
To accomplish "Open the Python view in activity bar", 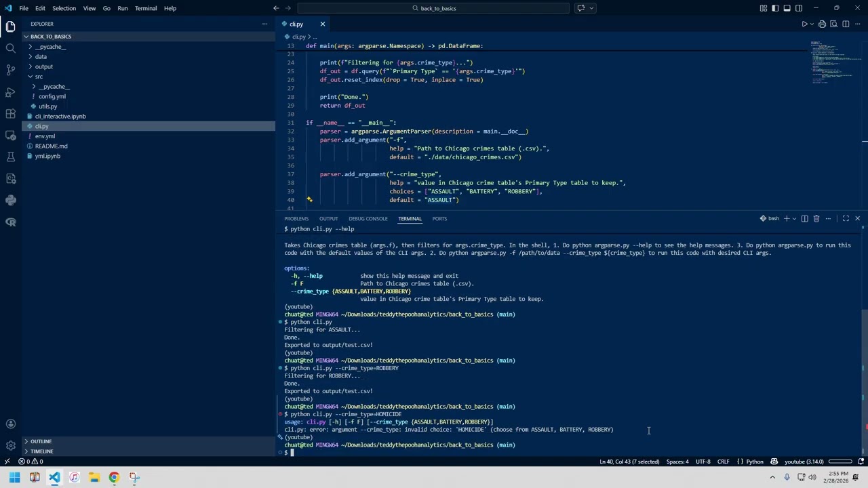I will (10, 200).
